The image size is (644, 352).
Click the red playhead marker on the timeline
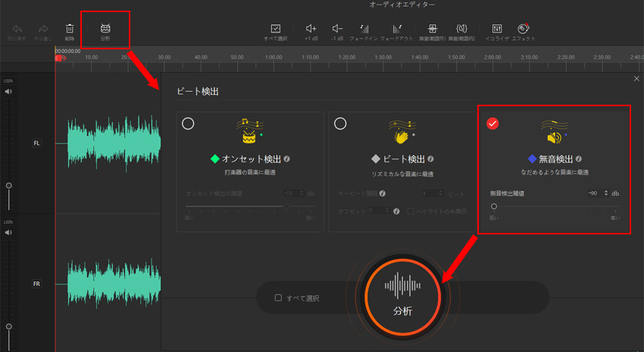(x=58, y=58)
